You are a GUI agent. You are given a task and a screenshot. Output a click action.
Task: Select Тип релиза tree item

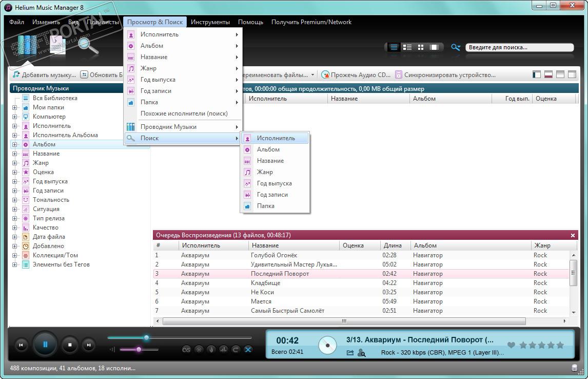click(48, 218)
